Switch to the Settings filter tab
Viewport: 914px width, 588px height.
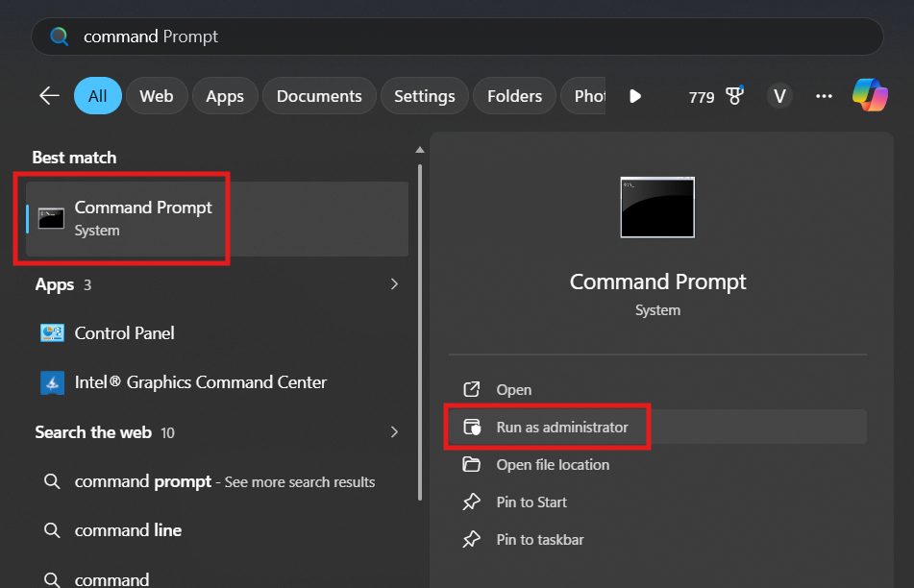(x=424, y=96)
